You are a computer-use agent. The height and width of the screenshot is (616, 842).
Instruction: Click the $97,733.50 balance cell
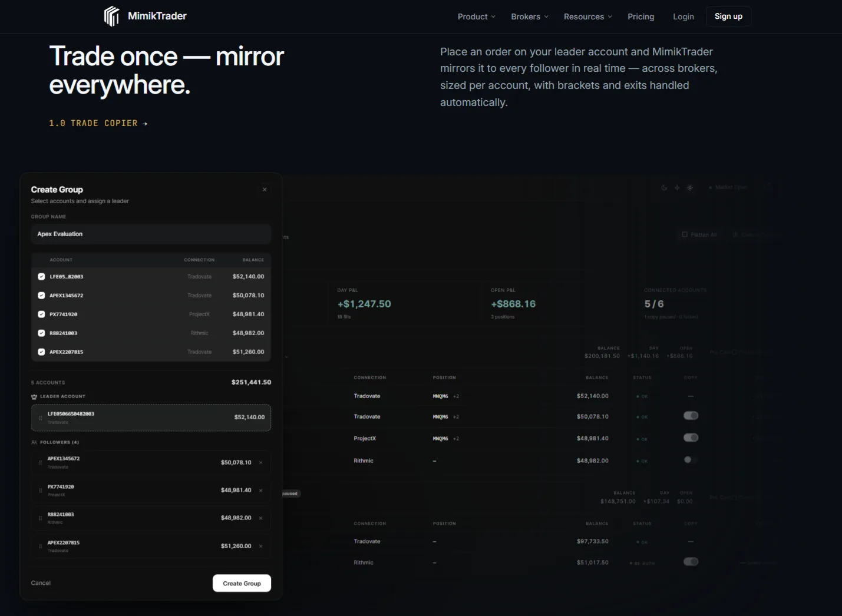click(x=593, y=542)
